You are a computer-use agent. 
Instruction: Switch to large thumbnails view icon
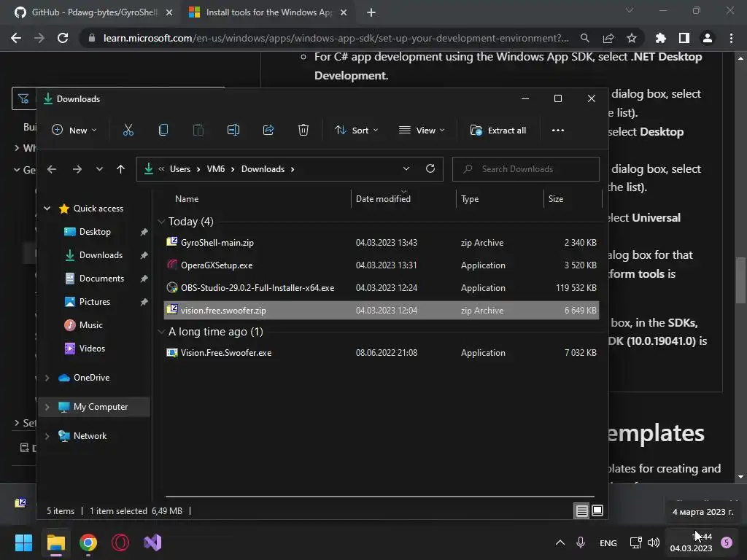coord(597,511)
